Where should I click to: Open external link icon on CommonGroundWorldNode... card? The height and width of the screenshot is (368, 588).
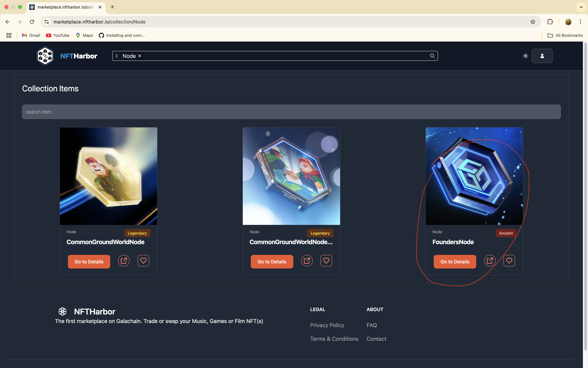pyautogui.click(x=307, y=261)
